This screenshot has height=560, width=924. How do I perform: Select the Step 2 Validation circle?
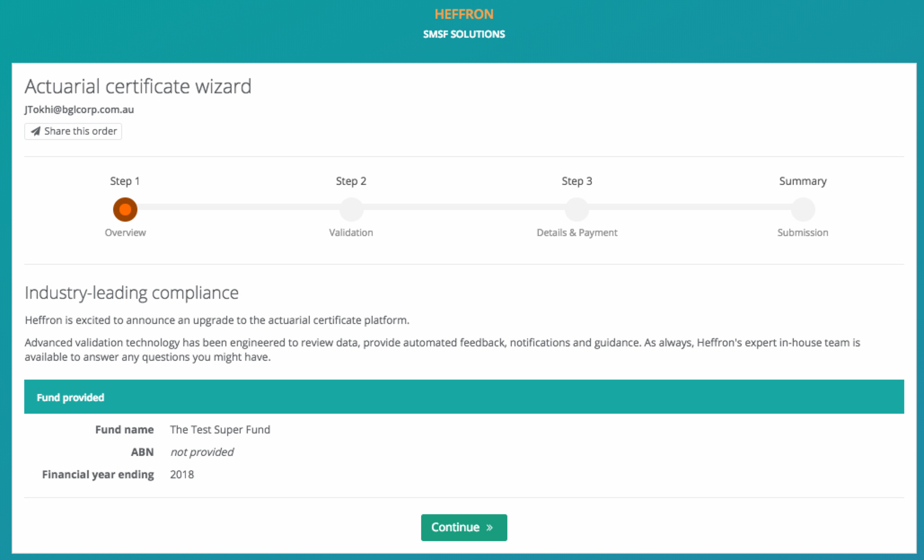click(351, 210)
